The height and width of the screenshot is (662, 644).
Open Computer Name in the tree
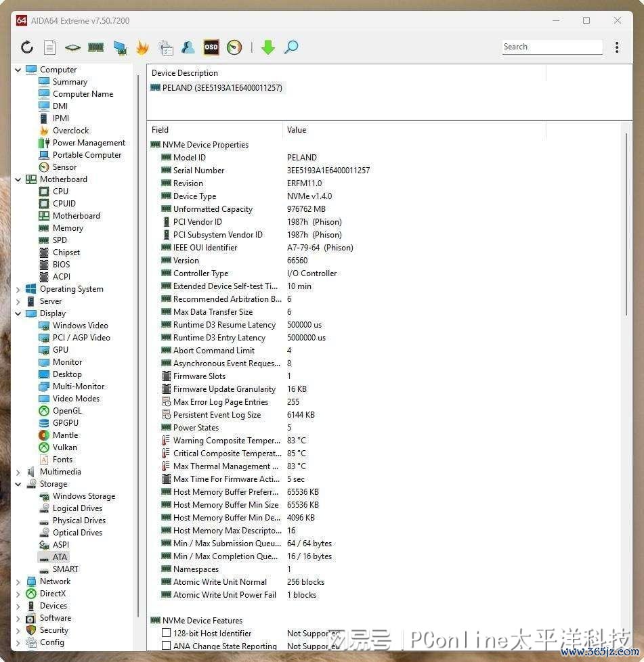83,94
